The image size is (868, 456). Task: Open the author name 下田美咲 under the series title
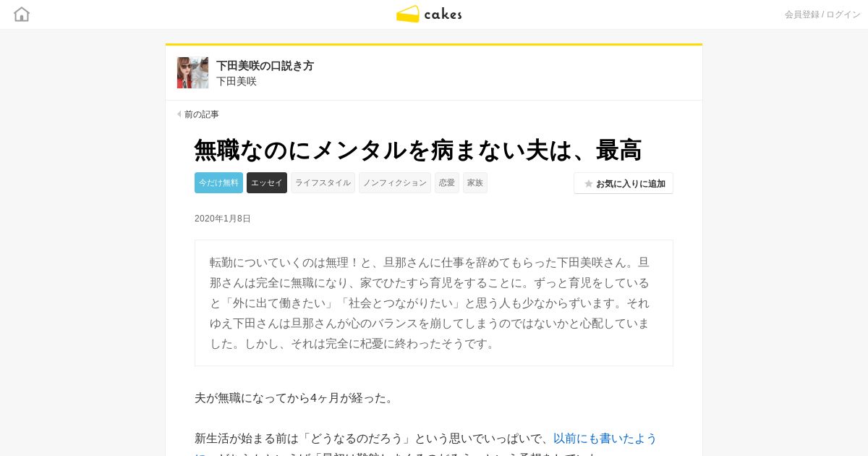[x=237, y=81]
